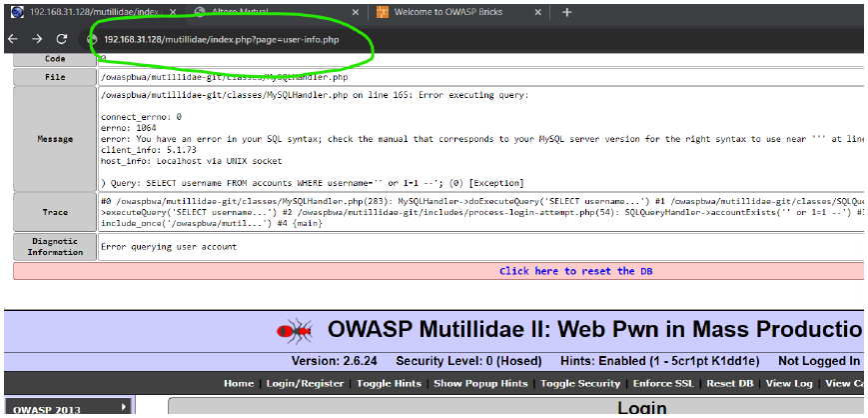Click the file path /owaspbwa/mutillidae-git/classes/MySQLHandler.php in File row

click(224, 77)
